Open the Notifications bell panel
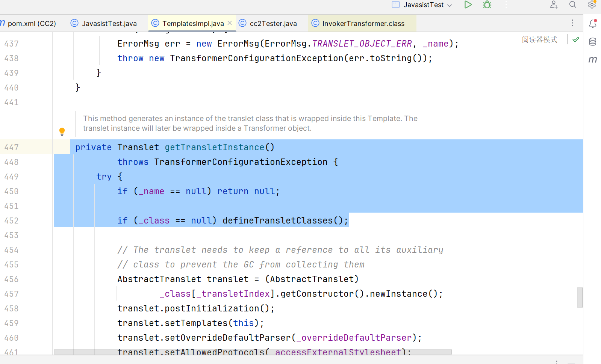 (x=593, y=24)
